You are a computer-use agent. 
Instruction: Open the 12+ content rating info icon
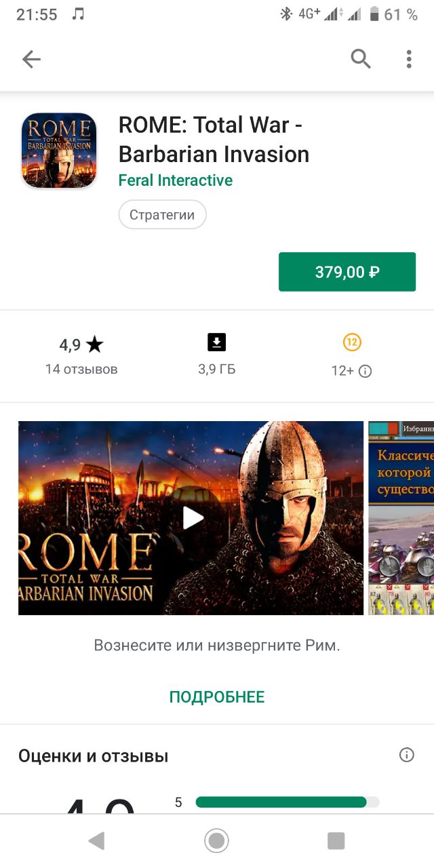tap(365, 371)
